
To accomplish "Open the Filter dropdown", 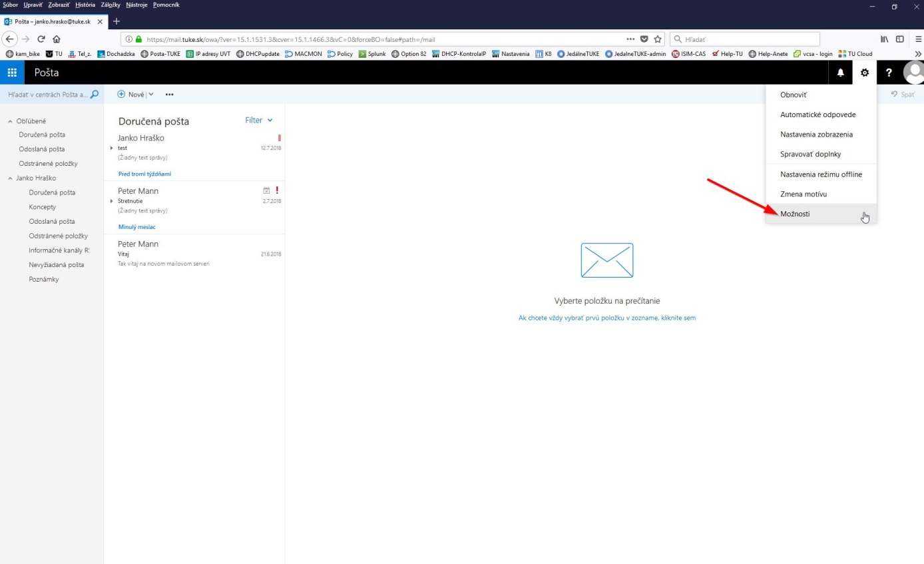I will 259,121.
